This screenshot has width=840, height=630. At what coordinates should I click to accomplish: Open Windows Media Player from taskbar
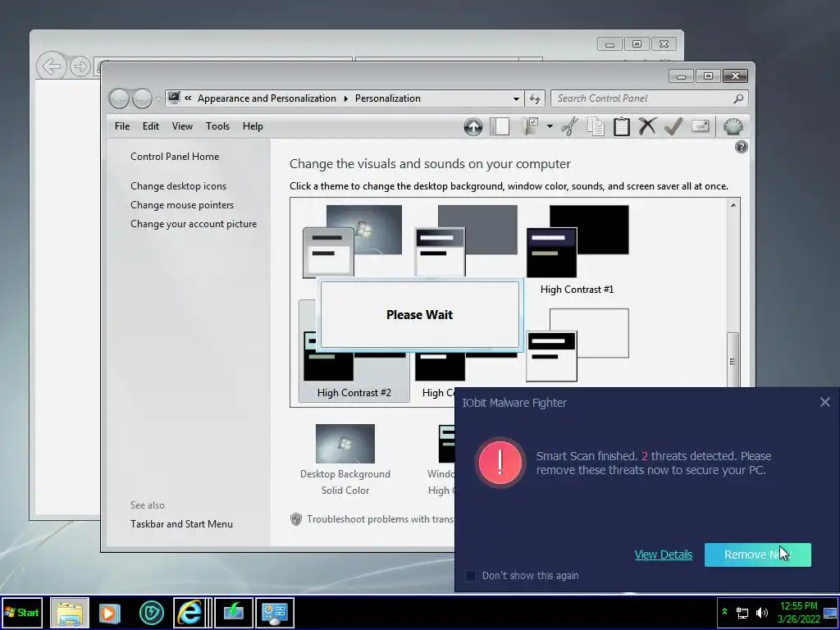(x=110, y=613)
